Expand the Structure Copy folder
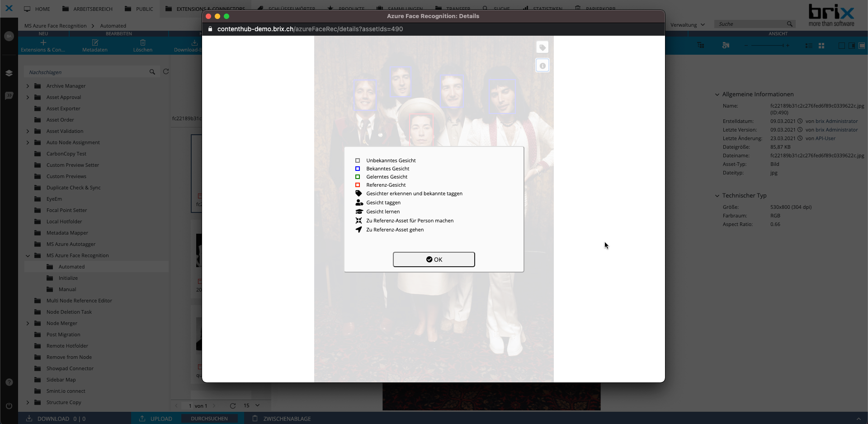 pos(28,402)
